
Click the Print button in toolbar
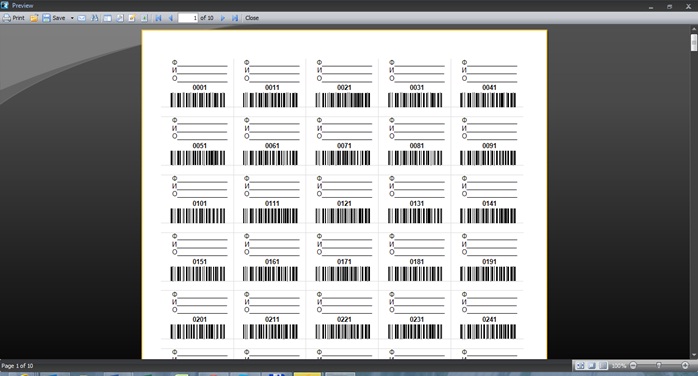point(13,18)
